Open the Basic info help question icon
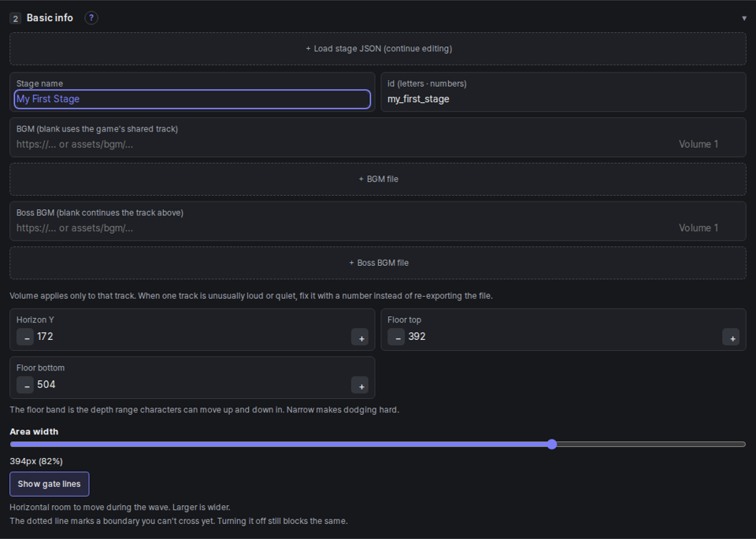Image resolution: width=756 pixels, height=539 pixels. point(91,18)
